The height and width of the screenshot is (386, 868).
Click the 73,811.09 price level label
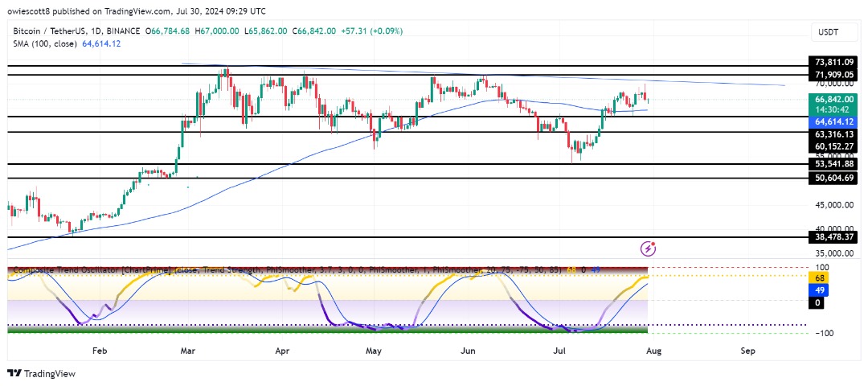coord(833,61)
